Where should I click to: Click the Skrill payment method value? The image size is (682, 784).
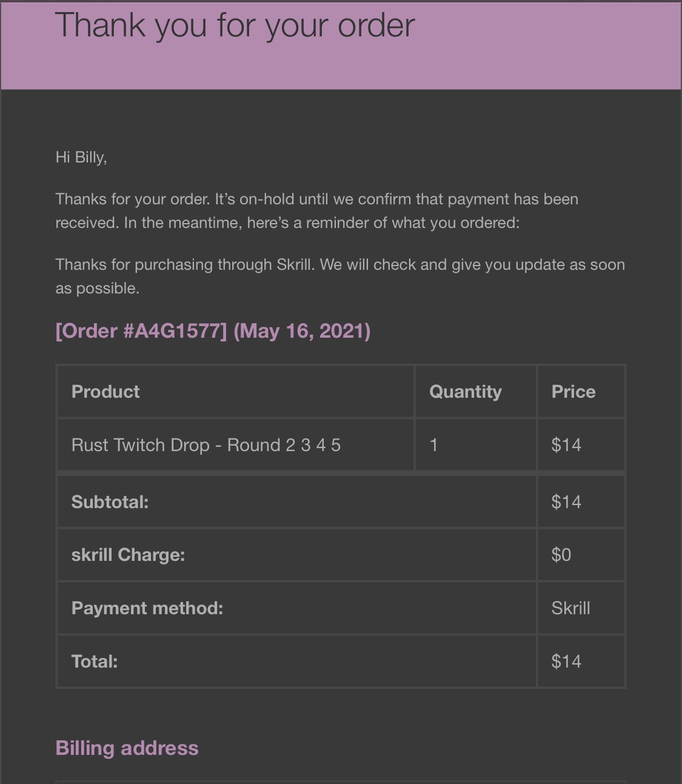click(x=570, y=608)
